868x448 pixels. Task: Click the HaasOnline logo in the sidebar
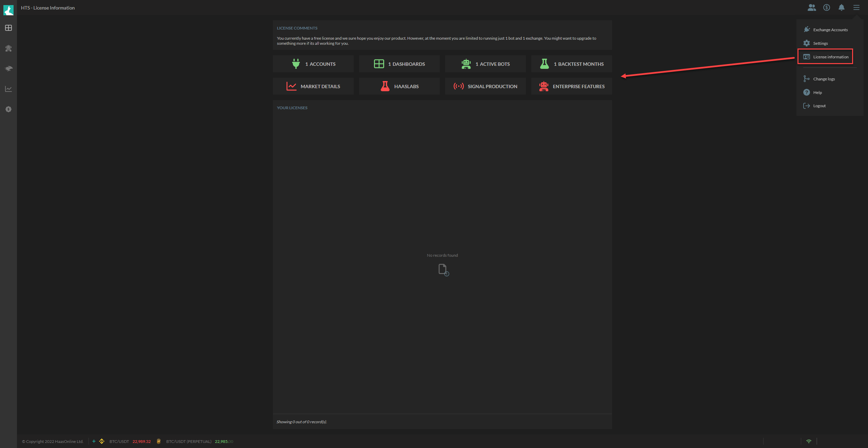(8, 10)
